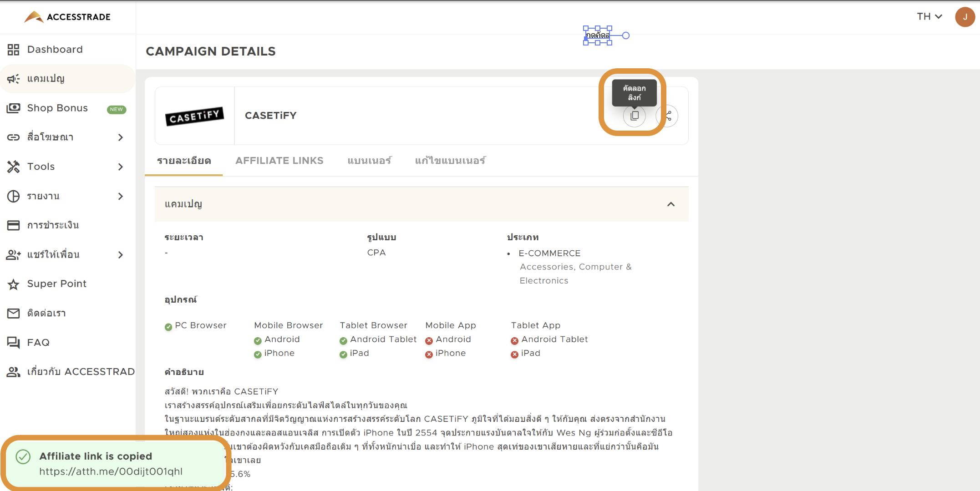Click the Shop Bonus money icon
980x491 pixels.
(x=13, y=108)
